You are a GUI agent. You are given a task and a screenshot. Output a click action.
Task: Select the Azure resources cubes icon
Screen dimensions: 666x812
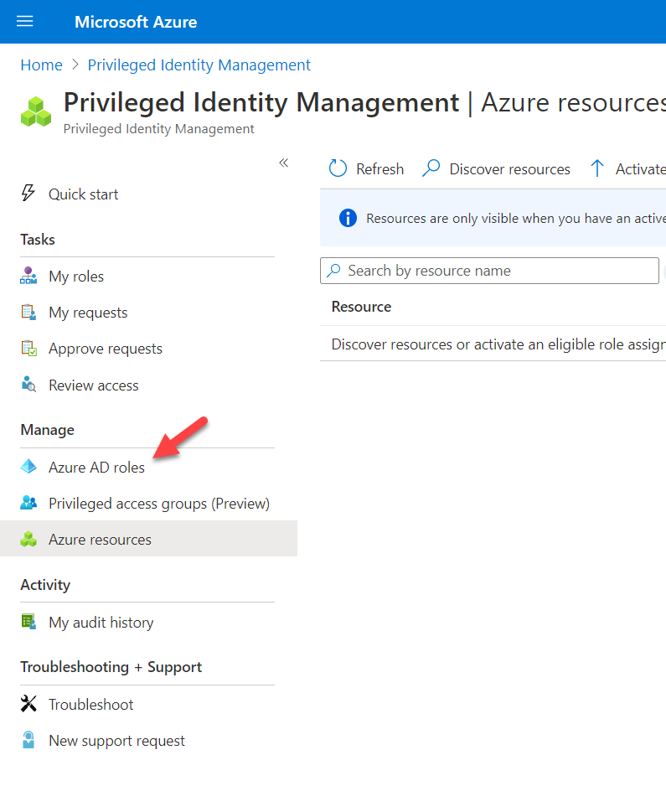tap(29, 539)
